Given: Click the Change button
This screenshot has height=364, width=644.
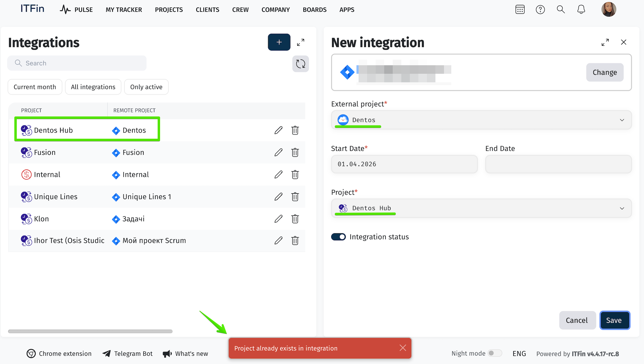Looking at the screenshot, I should click(x=604, y=73).
